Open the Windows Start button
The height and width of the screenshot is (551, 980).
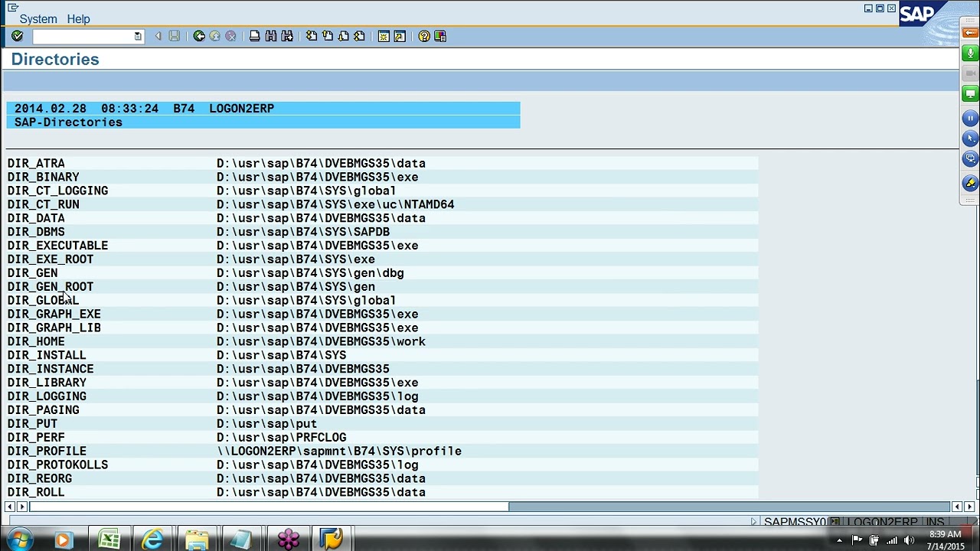coord(19,540)
